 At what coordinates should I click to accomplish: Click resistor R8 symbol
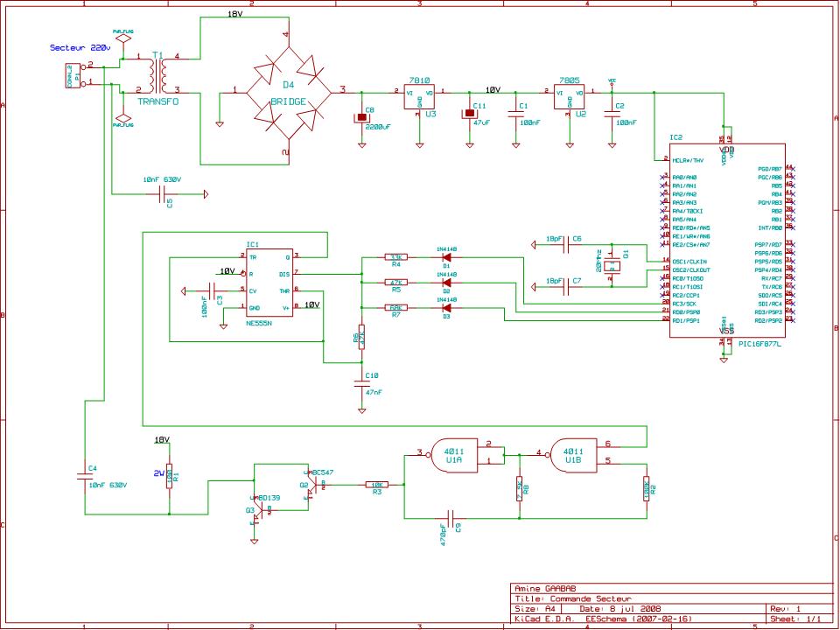519,489
